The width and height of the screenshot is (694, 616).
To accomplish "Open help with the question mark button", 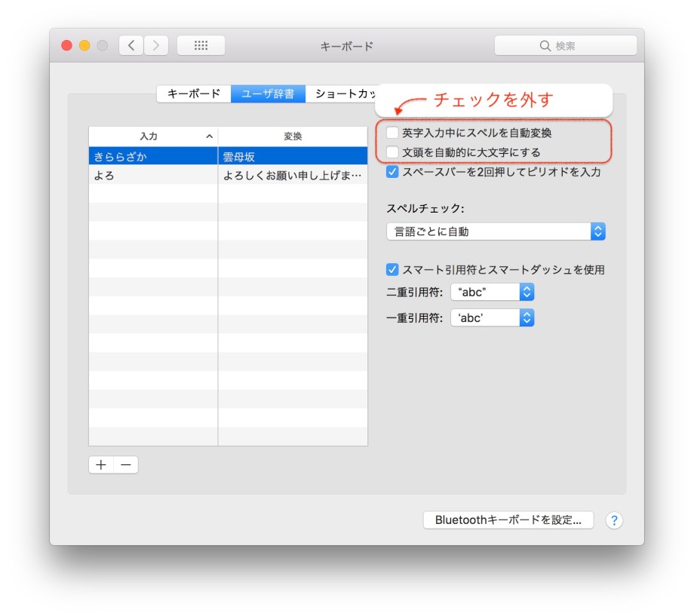I will 614,520.
